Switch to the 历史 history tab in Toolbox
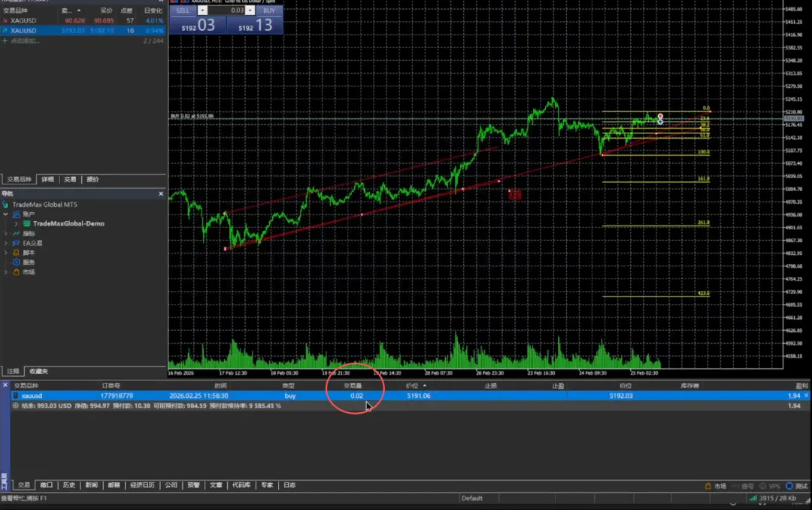This screenshot has width=812, height=510. pos(68,485)
